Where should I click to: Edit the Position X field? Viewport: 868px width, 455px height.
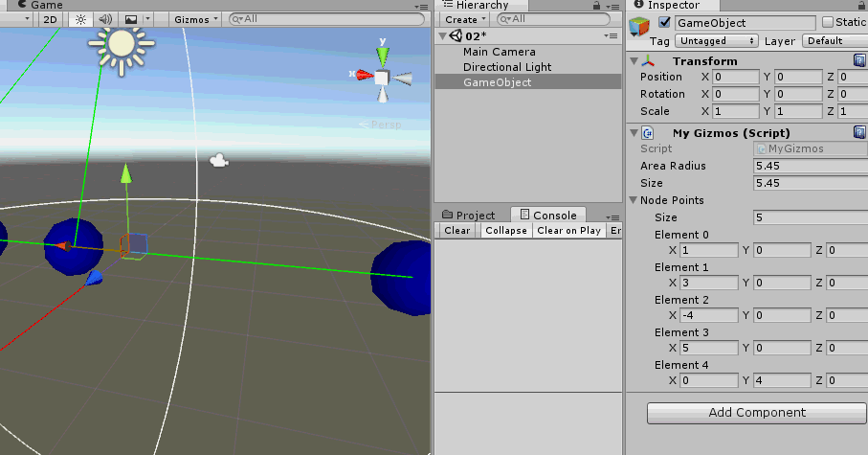(735, 77)
